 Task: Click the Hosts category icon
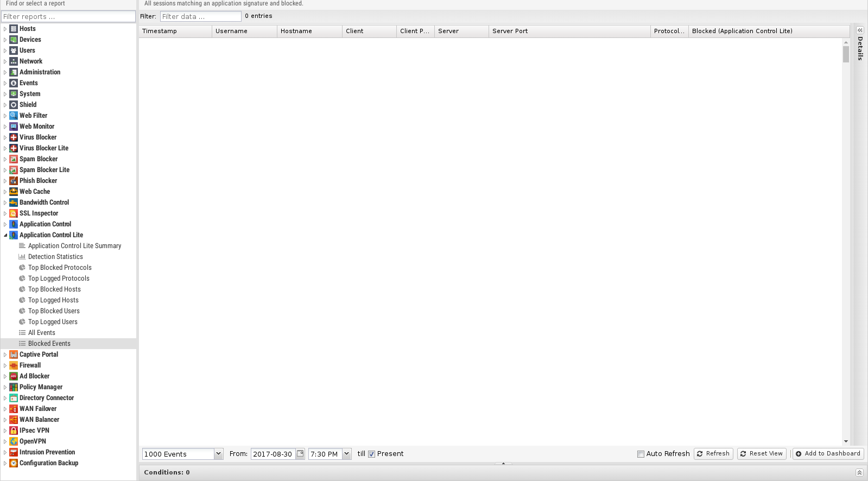(x=14, y=29)
